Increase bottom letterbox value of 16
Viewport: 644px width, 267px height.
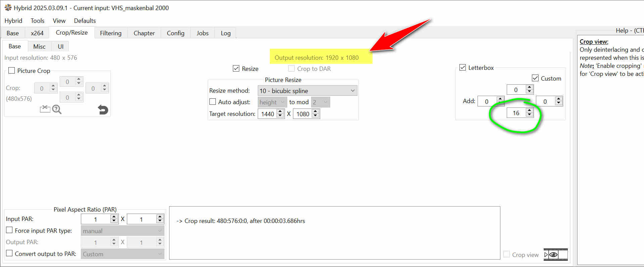click(x=530, y=110)
